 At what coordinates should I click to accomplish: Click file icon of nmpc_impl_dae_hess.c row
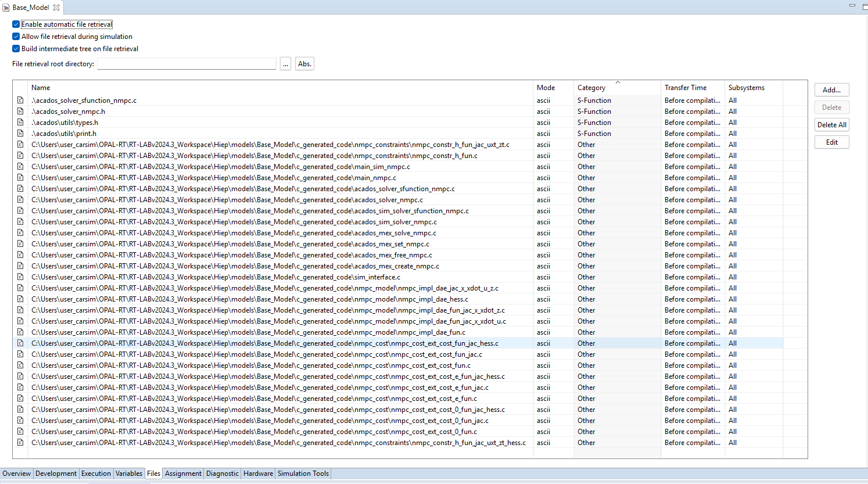20,299
